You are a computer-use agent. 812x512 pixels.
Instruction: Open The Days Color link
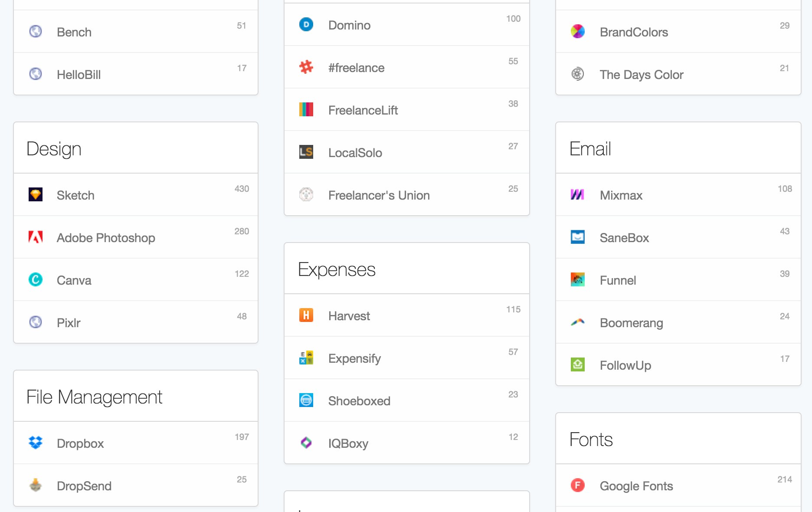point(642,75)
